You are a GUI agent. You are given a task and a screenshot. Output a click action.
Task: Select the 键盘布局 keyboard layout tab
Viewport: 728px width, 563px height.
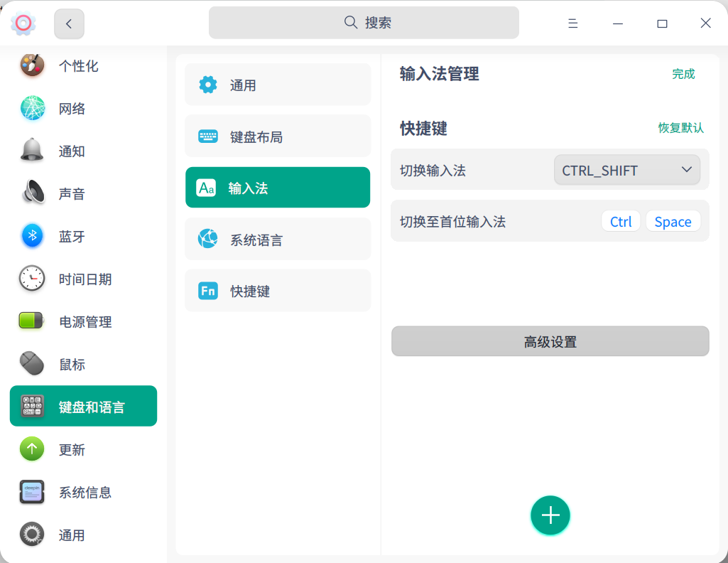[x=278, y=136]
